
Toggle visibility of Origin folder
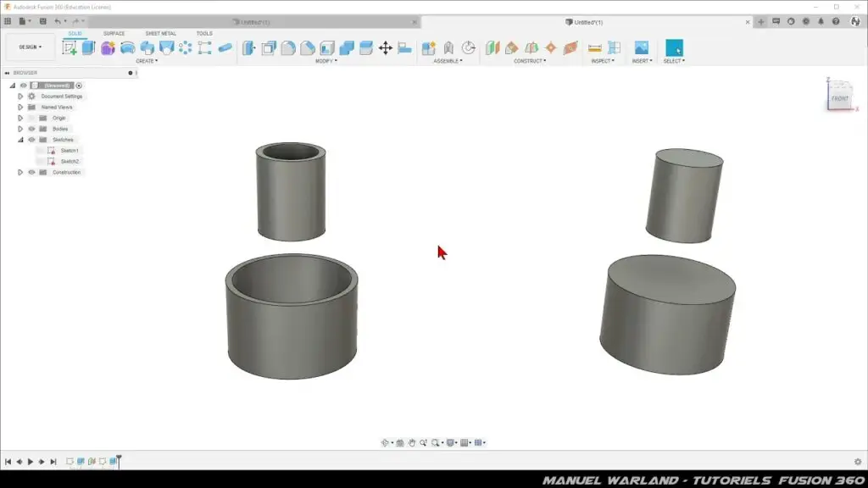[x=31, y=118]
